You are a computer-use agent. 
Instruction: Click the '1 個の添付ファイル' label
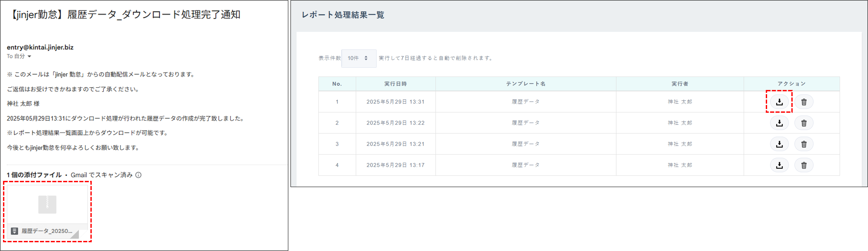[x=34, y=175]
